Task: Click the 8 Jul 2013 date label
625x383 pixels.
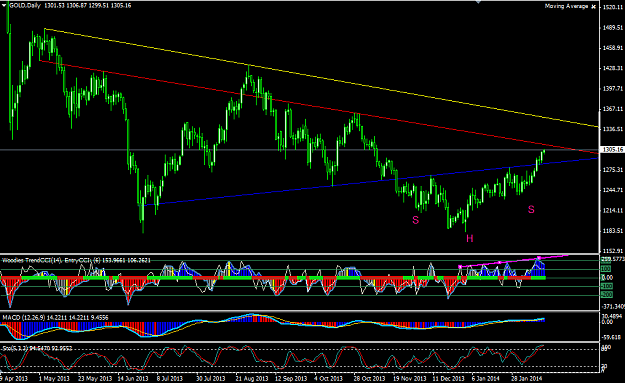Action: [169, 378]
